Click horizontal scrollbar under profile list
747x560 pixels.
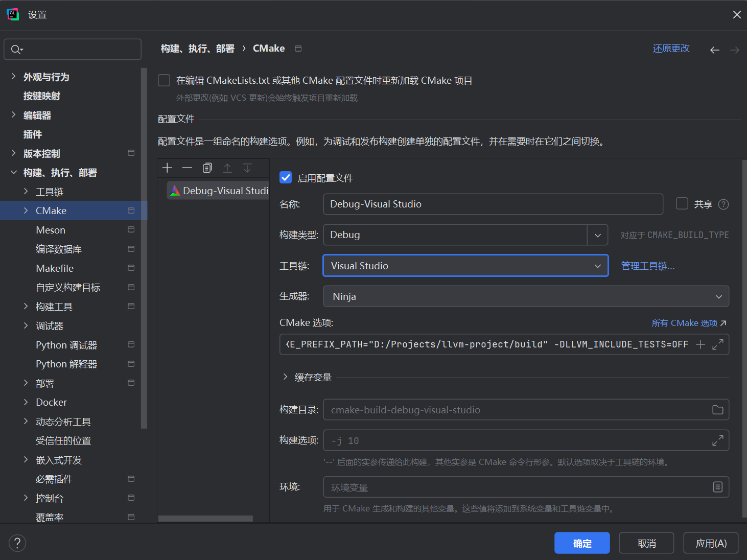pos(205,519)
